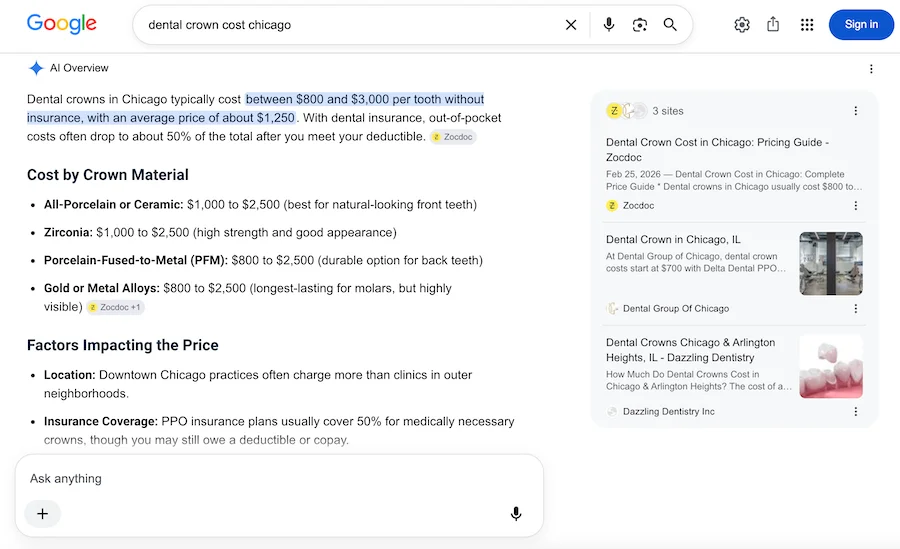Image resolution: width=900 pixels, height=549 pixels.
Task: Click the Dazzling Dentistry Inc favicon
Action: [612, 411]
